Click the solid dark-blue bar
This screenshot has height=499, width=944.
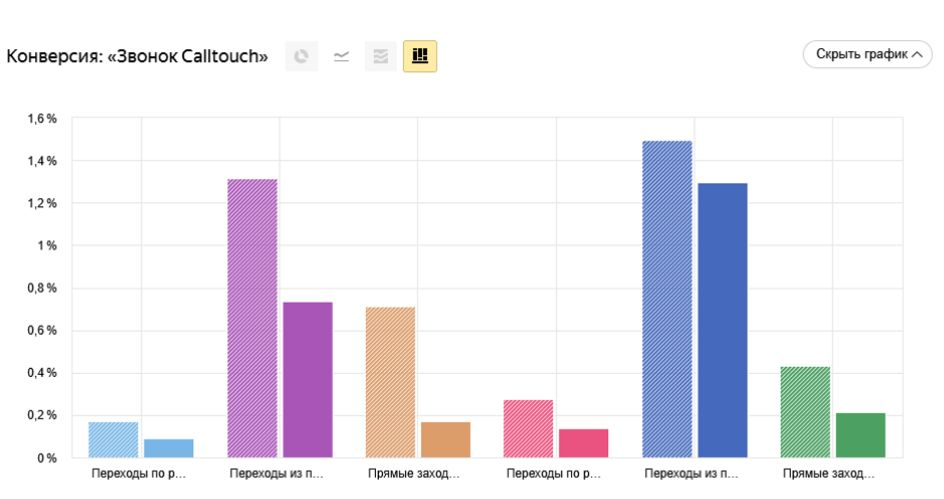(x=723, y=320)
